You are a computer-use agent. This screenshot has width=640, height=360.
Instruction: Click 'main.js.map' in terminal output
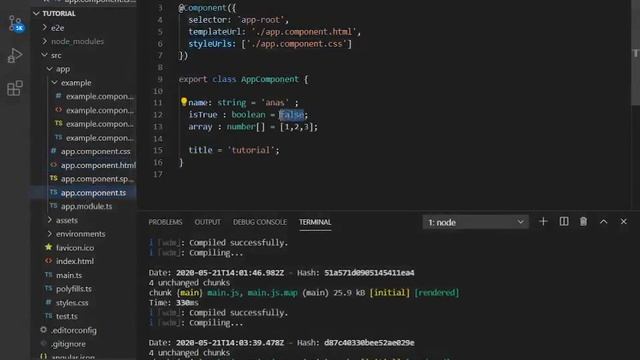(x=272, y=293)
